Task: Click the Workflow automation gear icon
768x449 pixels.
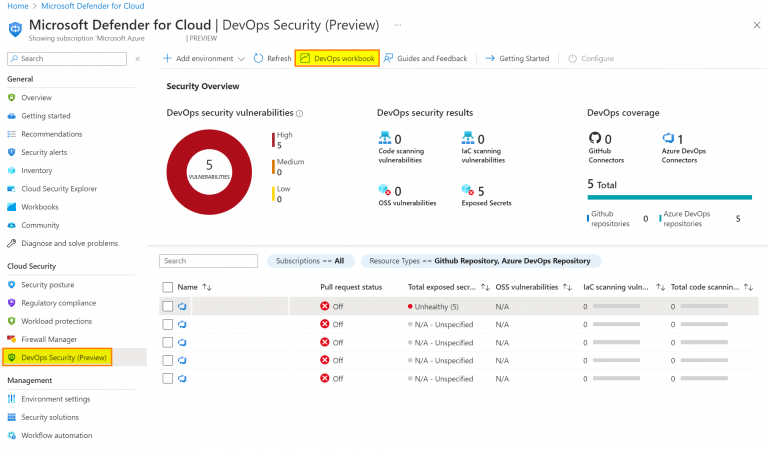Action: (12, 435)
